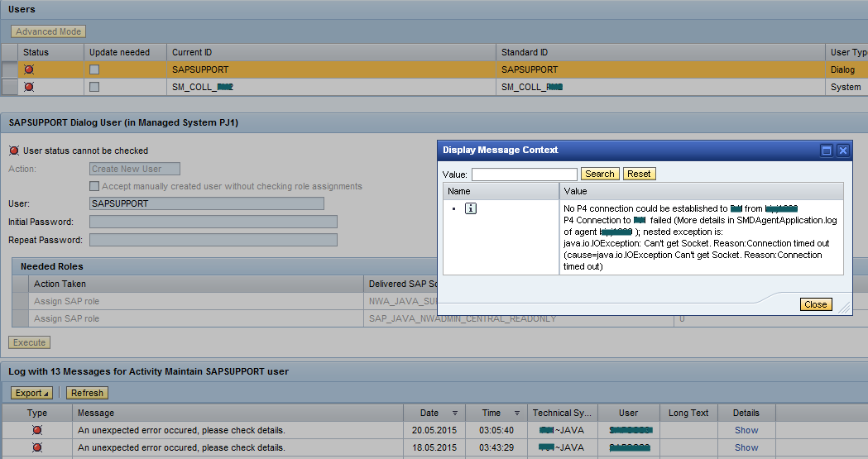Click the Name column header in dialog
868x459 pixels.
501,191
